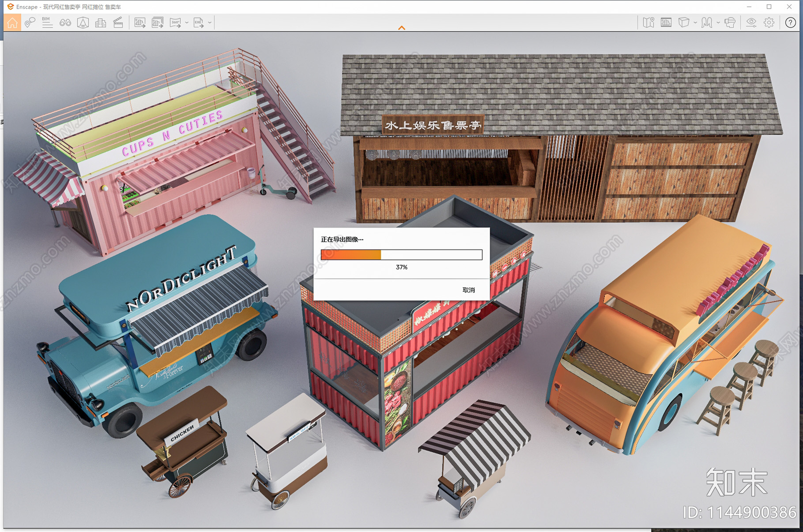Open the Site Context tool icon
This screenshot has width=803, height=532.
pyautogui.click(x=83, y=23)
